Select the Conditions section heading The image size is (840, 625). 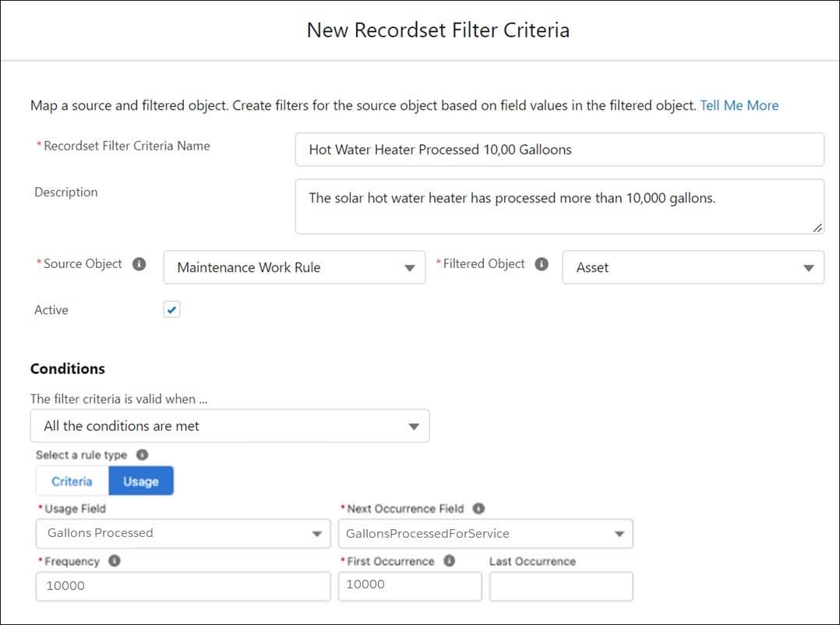tap(68, 369)
